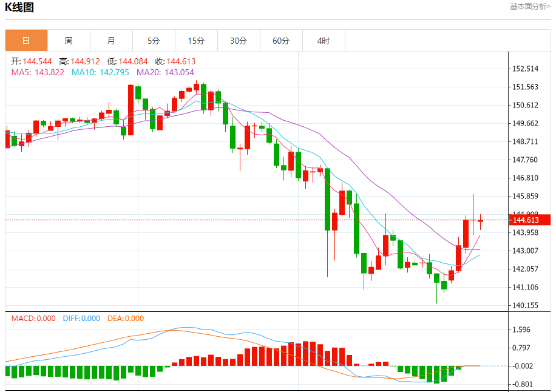Select the 日 daily chart tab
Screen dimensions: 556x392
26,41
